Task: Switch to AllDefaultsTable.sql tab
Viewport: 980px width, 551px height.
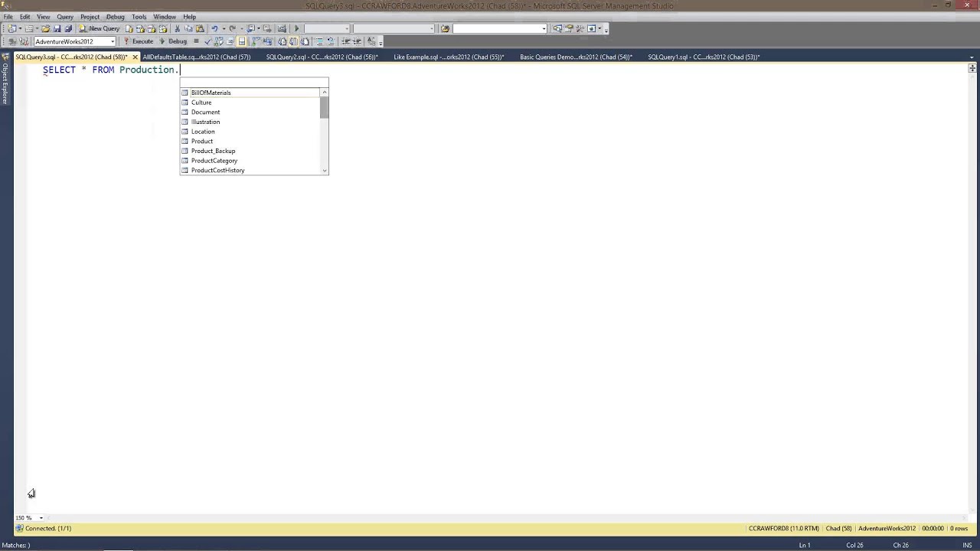Action: [197, 57]
